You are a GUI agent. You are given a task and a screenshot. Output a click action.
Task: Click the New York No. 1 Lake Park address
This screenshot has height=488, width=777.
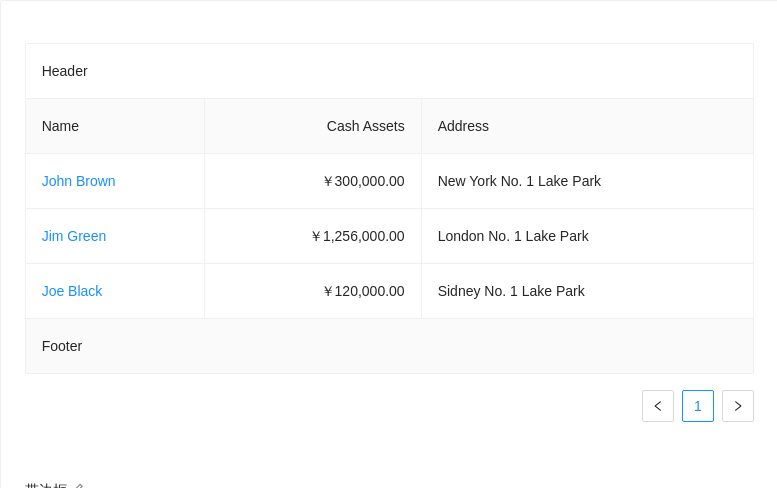[519, 181]
